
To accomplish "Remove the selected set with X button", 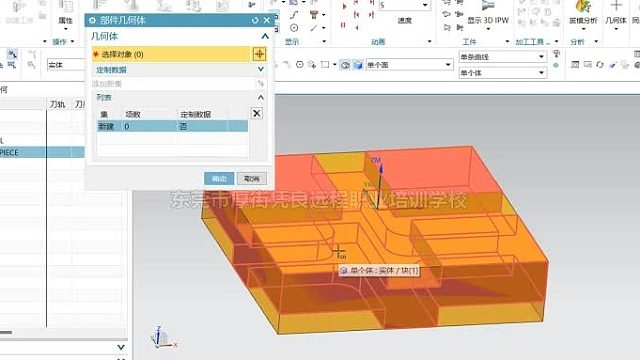I will pyautogui.click(x=256, y=113).
